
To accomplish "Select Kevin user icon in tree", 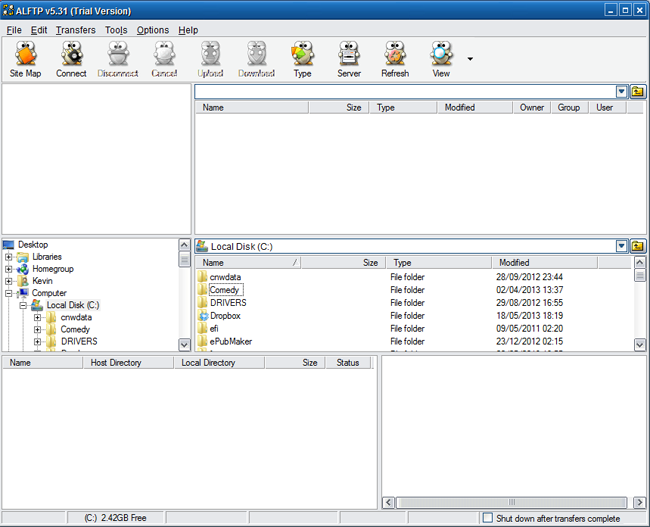I will point(22,281).
